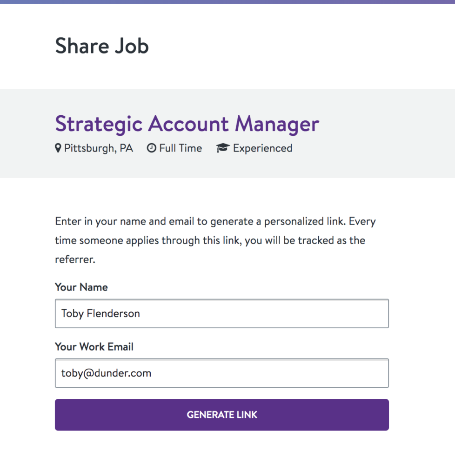Click the purple gradient bar at top

pyautogui.click(x=227, y=2)
